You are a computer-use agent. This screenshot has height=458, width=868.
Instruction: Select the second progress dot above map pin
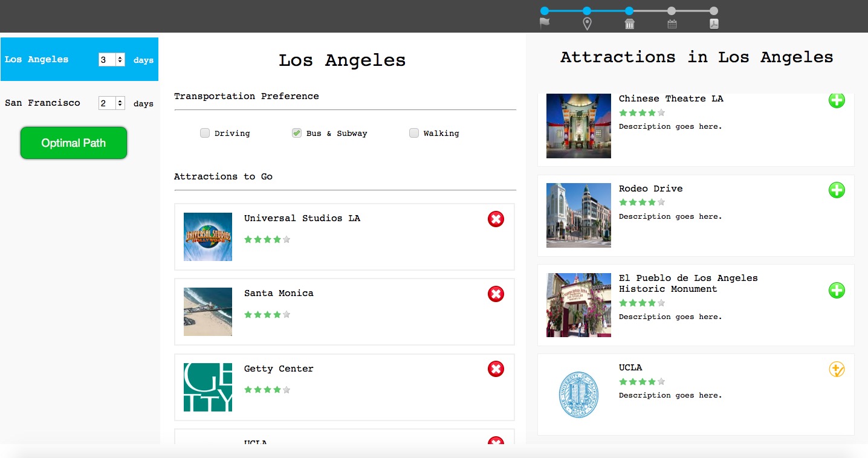(x=587, y=11)
